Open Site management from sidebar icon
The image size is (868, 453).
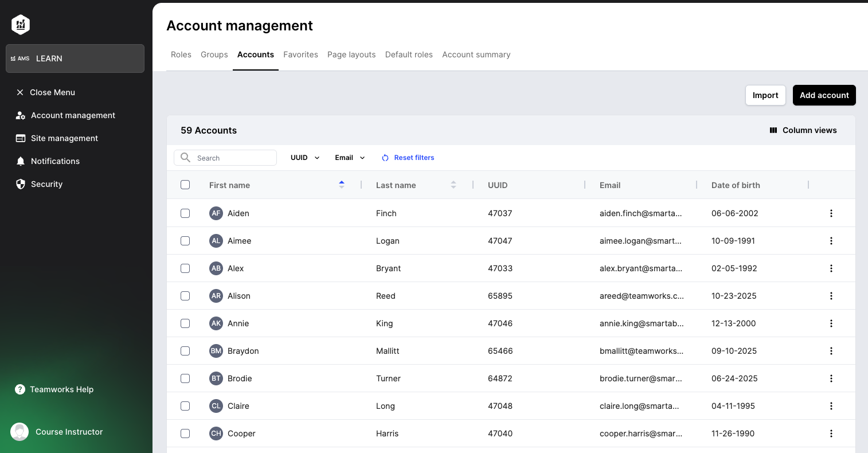click(x=21, y=138)
